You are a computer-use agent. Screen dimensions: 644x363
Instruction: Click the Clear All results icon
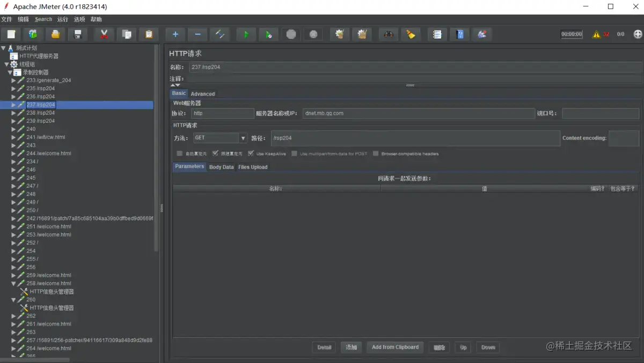[362, 34]
